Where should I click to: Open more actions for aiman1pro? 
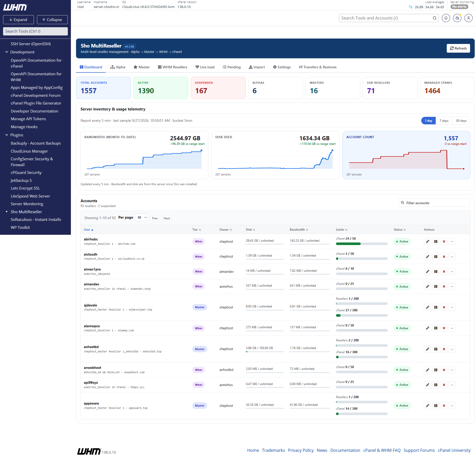[452, 272]
